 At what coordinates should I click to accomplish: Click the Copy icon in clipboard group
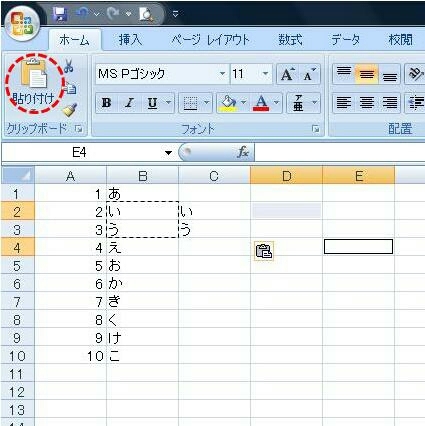(71, 88)
